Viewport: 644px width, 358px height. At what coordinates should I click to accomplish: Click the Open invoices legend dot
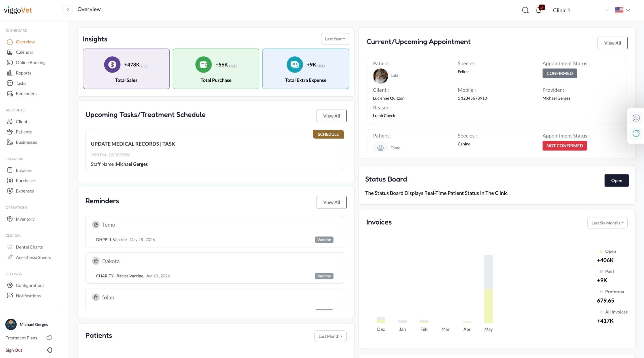point(601,251)
